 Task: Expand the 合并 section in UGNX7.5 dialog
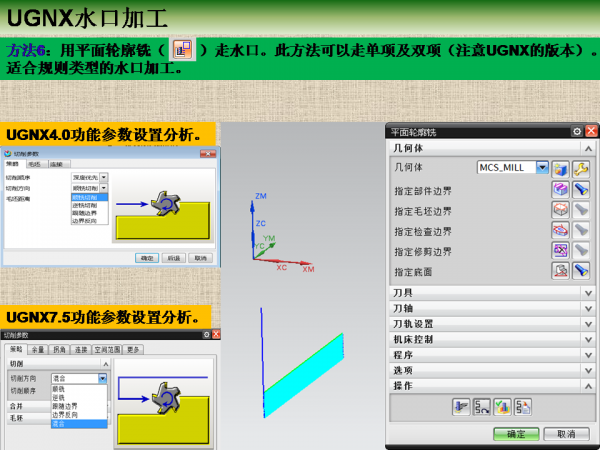click(59, 406)
